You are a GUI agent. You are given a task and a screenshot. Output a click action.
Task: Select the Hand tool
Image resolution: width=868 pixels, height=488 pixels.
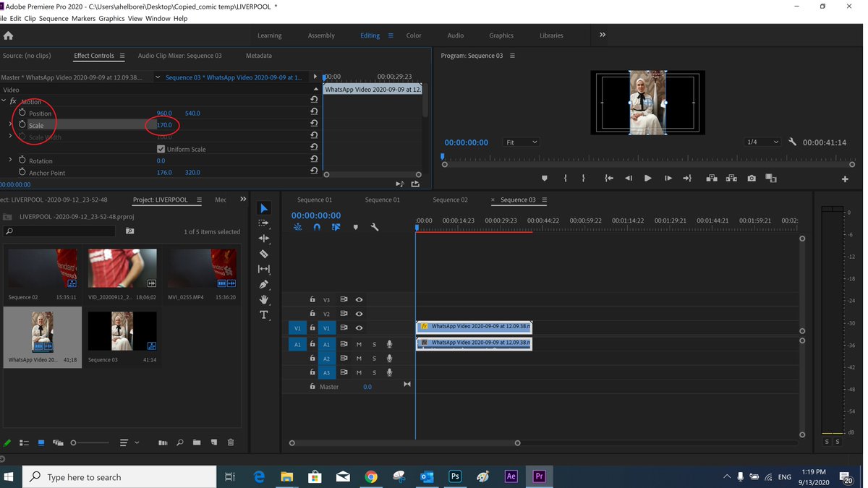click(x=264, y=299)
